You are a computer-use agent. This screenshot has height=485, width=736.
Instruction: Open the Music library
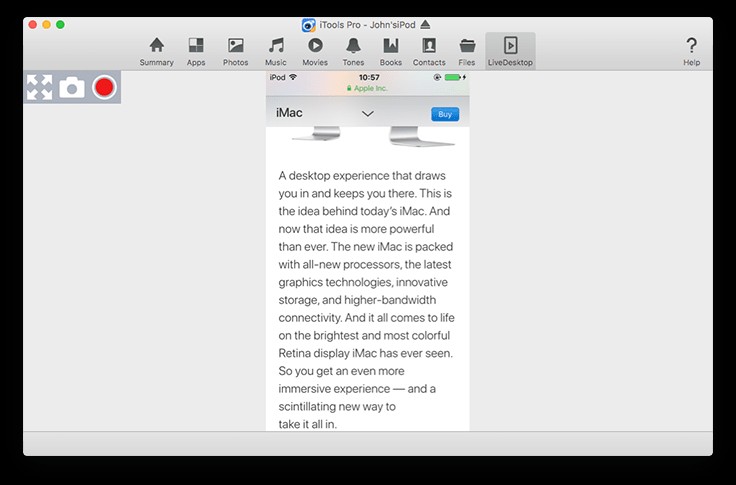tap(276, 51)
